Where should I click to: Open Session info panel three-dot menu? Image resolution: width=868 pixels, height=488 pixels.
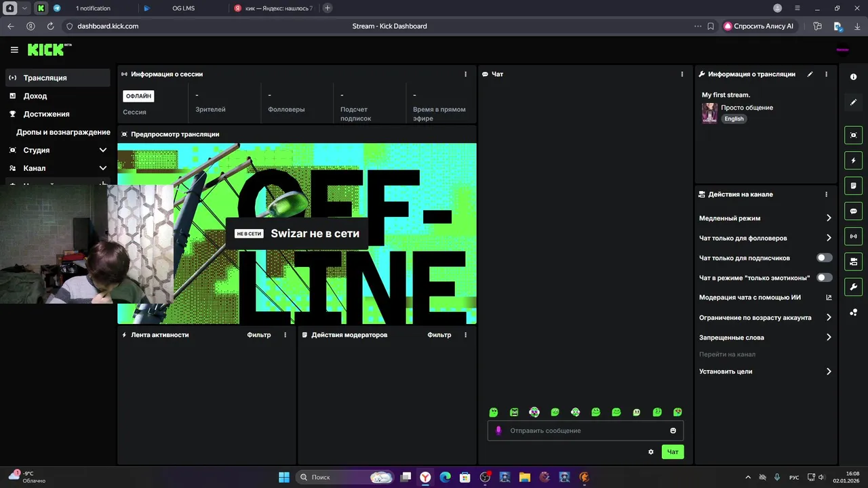[465, 74]
